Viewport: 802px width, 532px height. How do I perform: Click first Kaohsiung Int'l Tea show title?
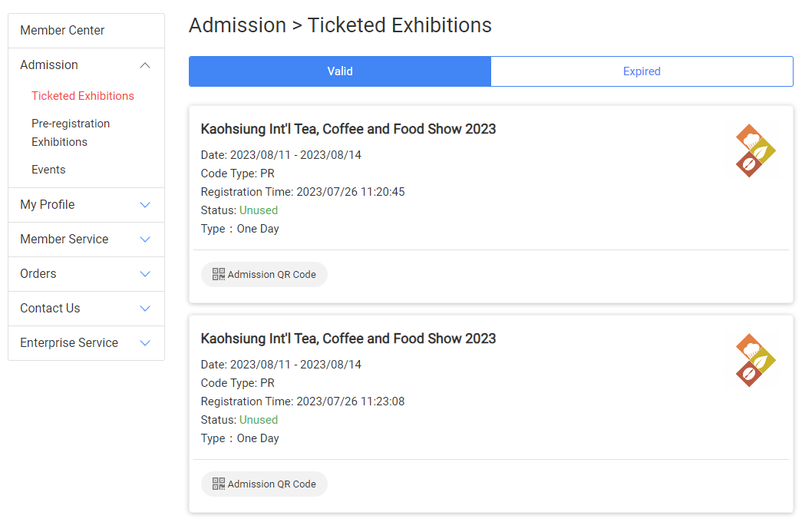(x=348, y=129)
